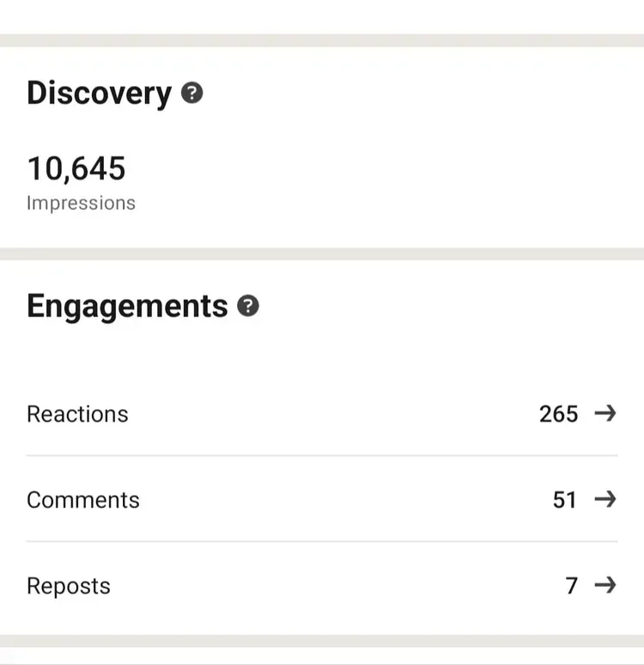Viewport: 644px width, 665px height.
Task: Click the Engagements section heading
Action: [127, 307]
